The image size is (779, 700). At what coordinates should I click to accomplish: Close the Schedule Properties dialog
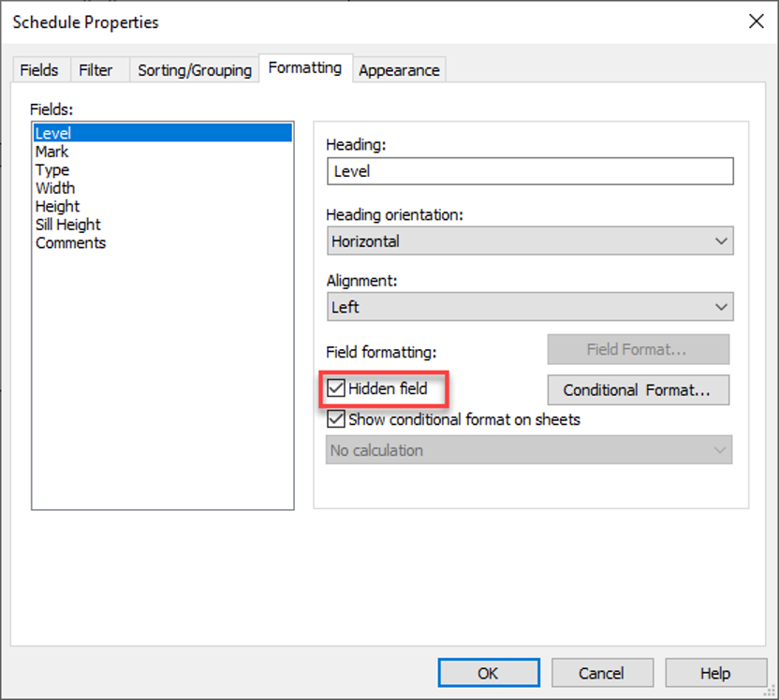pyautogui.click(x=757, y=22)
